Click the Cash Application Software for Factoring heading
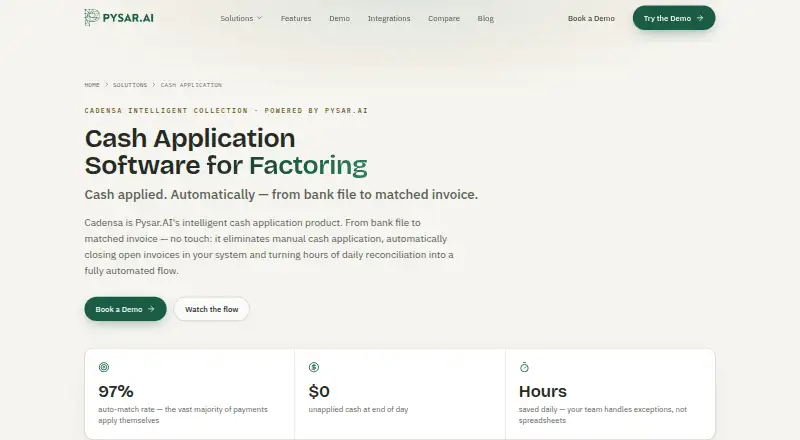The image size is (800, 440). (x=226, y=152)
